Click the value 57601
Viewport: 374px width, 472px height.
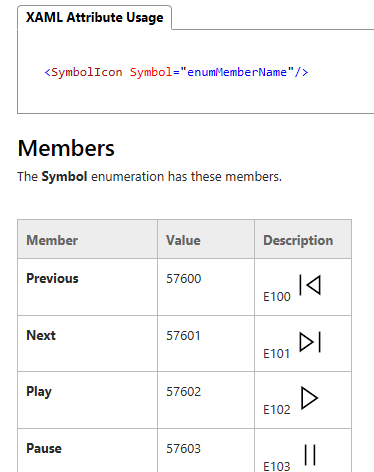click(x=183, y=336)
